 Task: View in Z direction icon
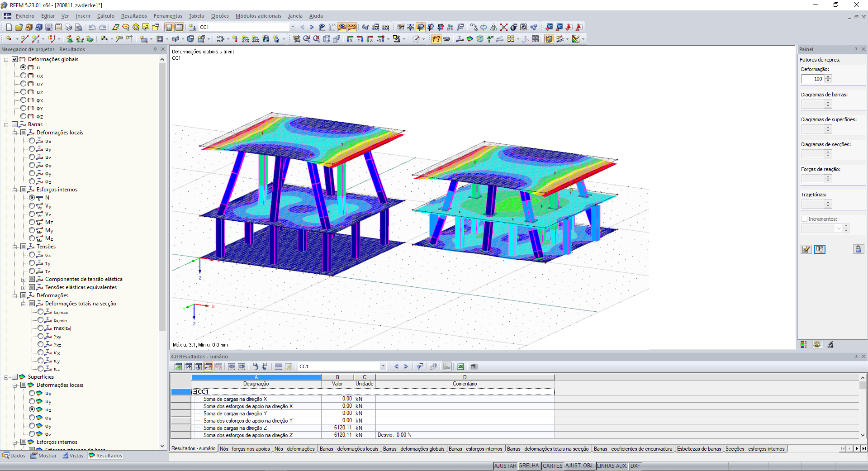(370, 39)
